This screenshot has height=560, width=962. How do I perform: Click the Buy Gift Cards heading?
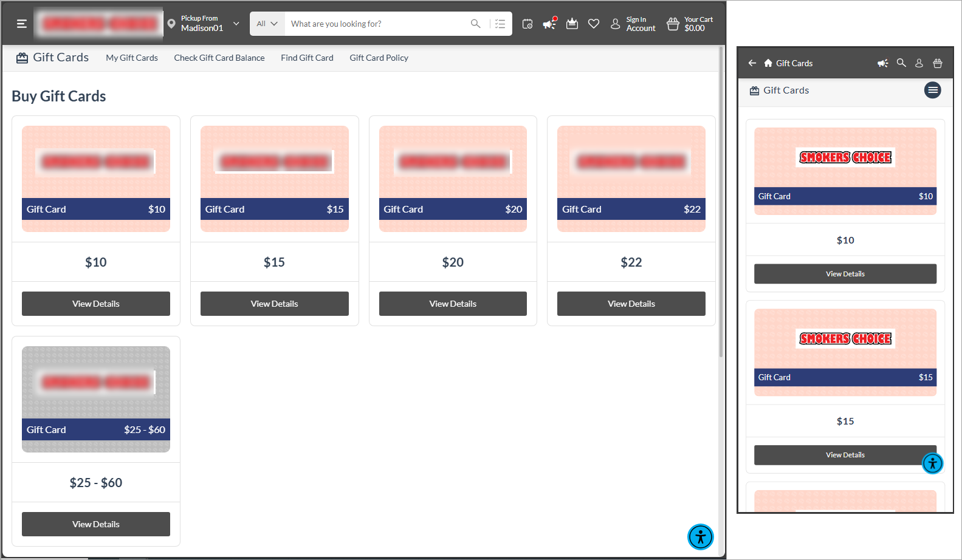59,96
